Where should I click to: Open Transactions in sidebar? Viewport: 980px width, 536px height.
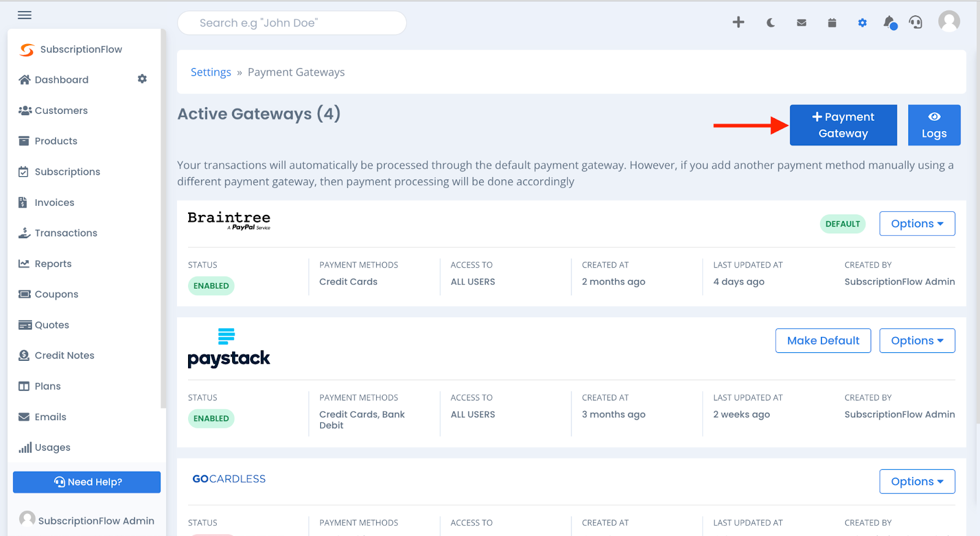pyautogui.click(x=58, y=233)
